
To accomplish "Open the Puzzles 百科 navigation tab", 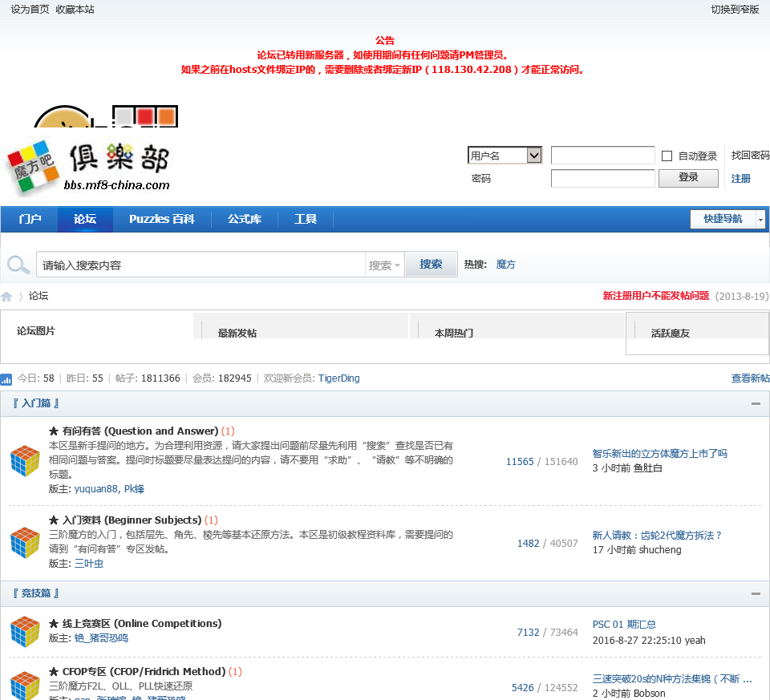I will tap(162, 219).
